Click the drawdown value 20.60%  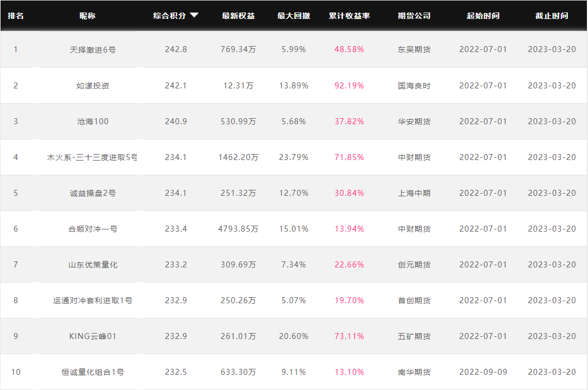click(x=294, y=336)
